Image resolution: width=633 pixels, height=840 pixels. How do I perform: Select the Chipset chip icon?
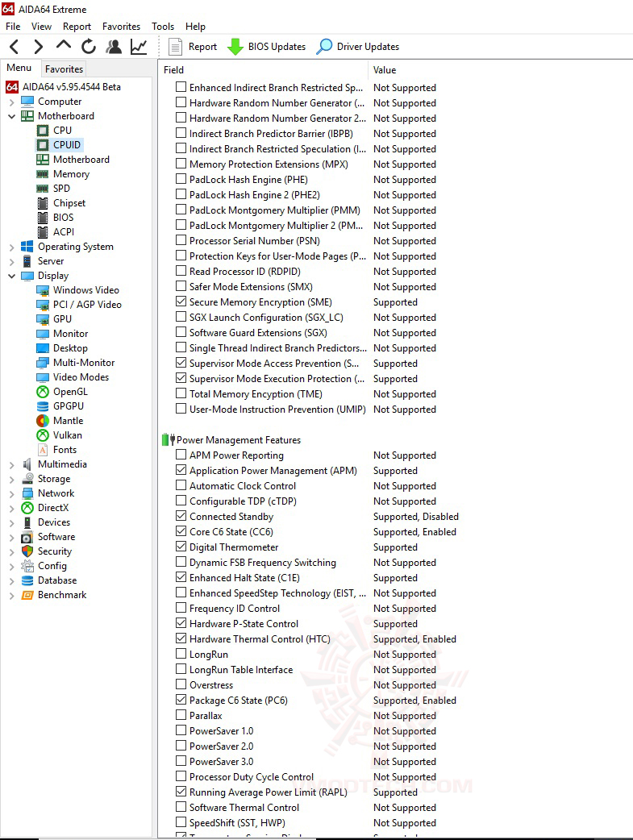click(x=43, y=203)
